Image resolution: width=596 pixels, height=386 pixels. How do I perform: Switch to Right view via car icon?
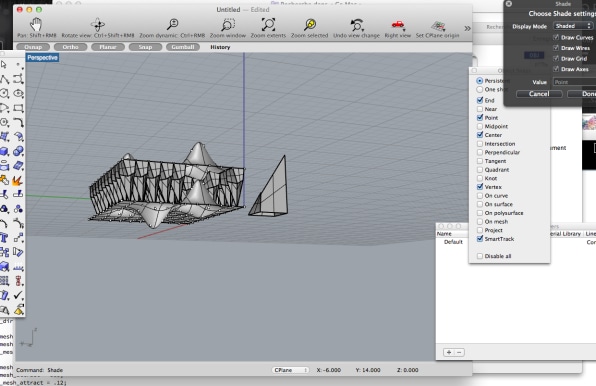398,25
